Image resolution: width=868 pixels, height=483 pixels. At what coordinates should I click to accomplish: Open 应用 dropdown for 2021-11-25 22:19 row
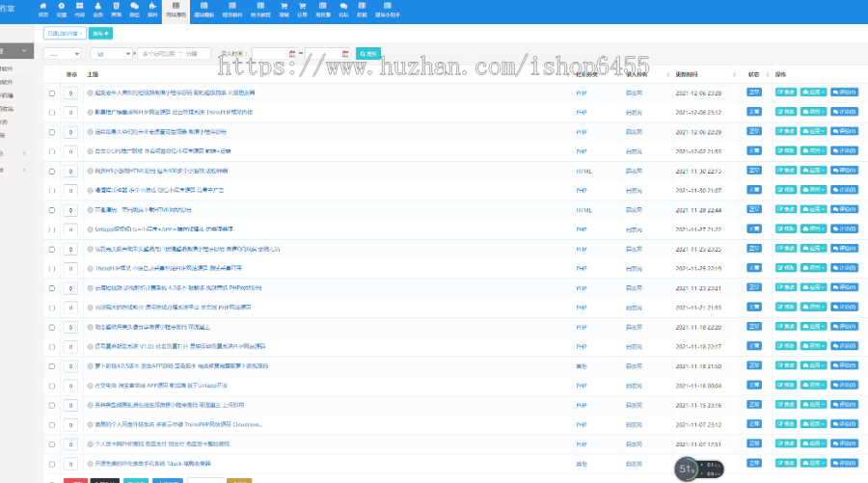click(813, 268)
